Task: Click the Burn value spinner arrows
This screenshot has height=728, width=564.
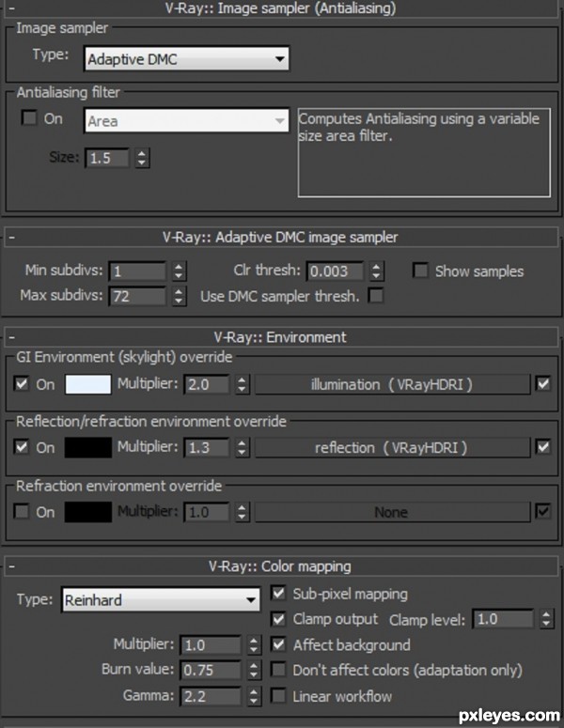Action: (254, 670)
